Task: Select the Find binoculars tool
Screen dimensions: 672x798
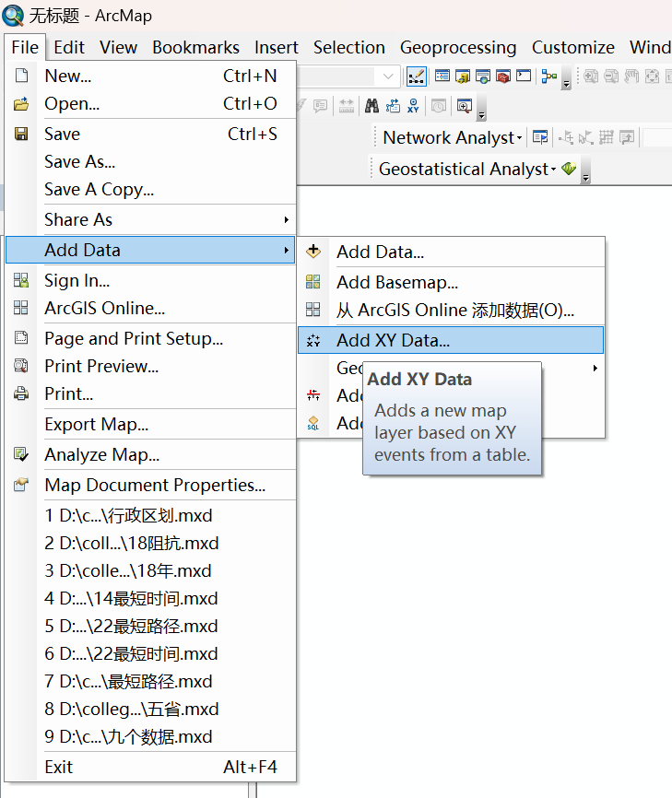Action: pos(371,106)
